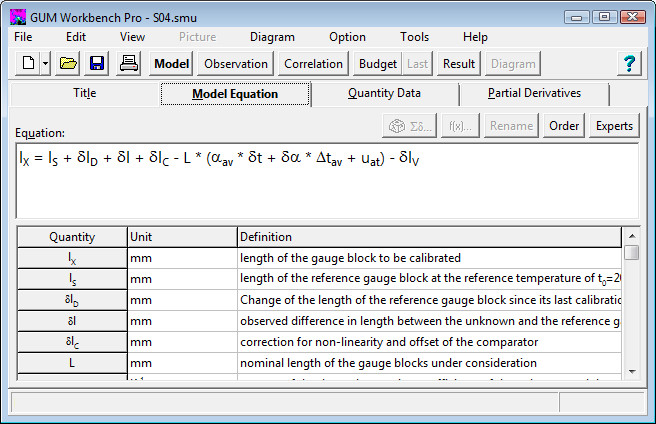Screen dimensions: 656x424
Task: Click the Save floppy disk icon
Action: [x=97, y=64]
